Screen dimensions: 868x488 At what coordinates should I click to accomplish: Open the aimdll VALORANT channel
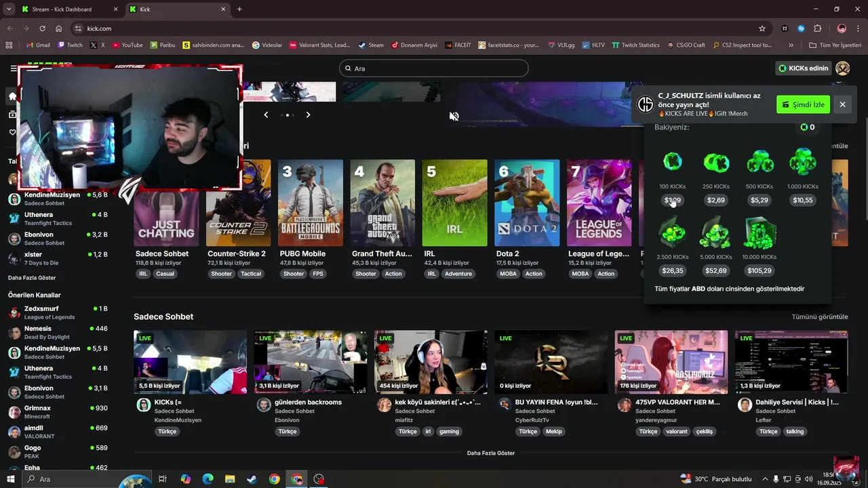pyautogui.click(x=58, y=432)
